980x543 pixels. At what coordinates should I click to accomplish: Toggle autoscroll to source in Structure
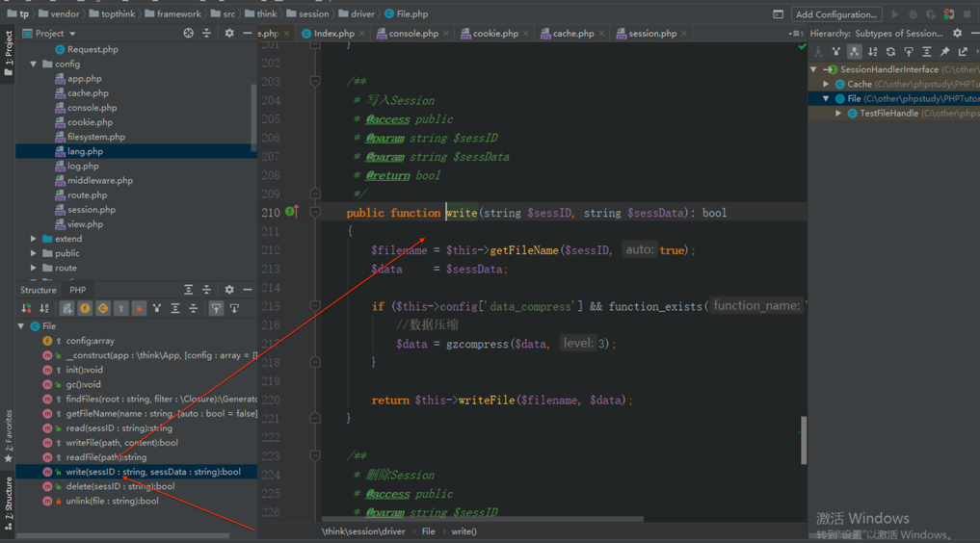(x=216, y=308)
